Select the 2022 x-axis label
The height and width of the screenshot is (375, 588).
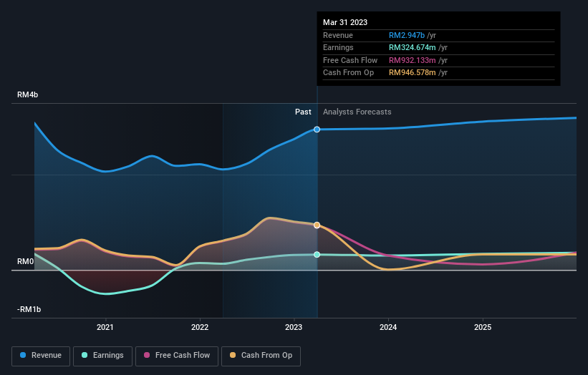pos(200,327)
